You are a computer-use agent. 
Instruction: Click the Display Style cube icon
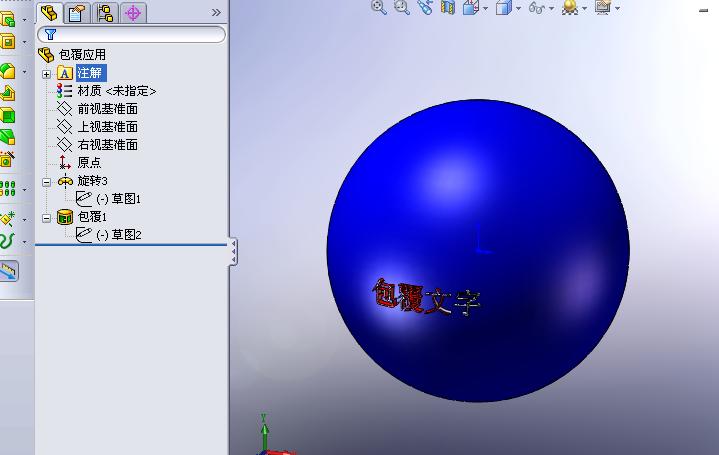click(x=503, y=7)
